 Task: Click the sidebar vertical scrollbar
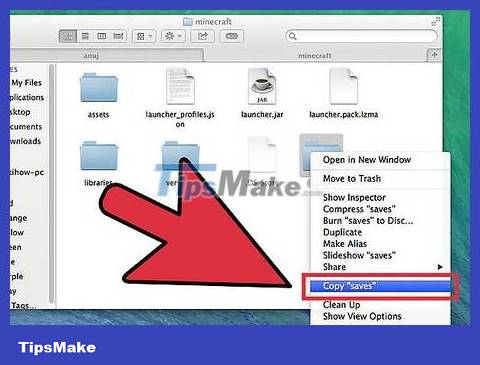pos(51,183)
